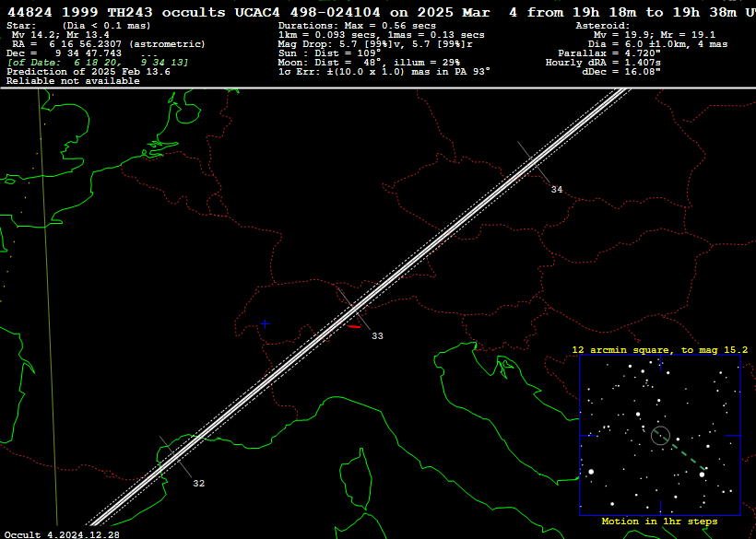Screen dimensions: 756x539
Task: Click the minute marker labeled 33
Action: click(377, 335)
